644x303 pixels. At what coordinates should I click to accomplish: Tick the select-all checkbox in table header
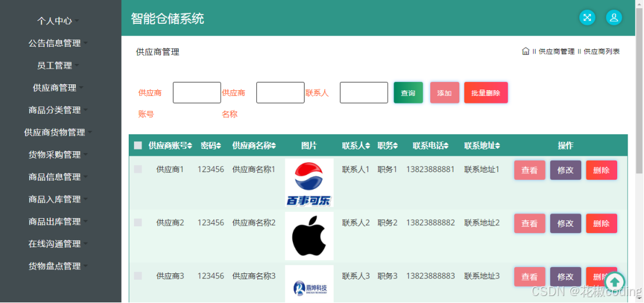pos(138,145)
